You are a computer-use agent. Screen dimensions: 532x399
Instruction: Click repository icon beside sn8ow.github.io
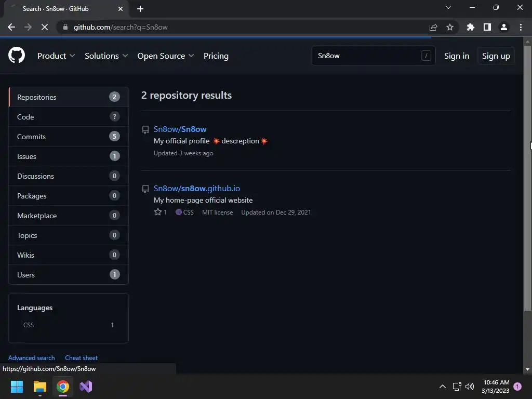point(145,189)
